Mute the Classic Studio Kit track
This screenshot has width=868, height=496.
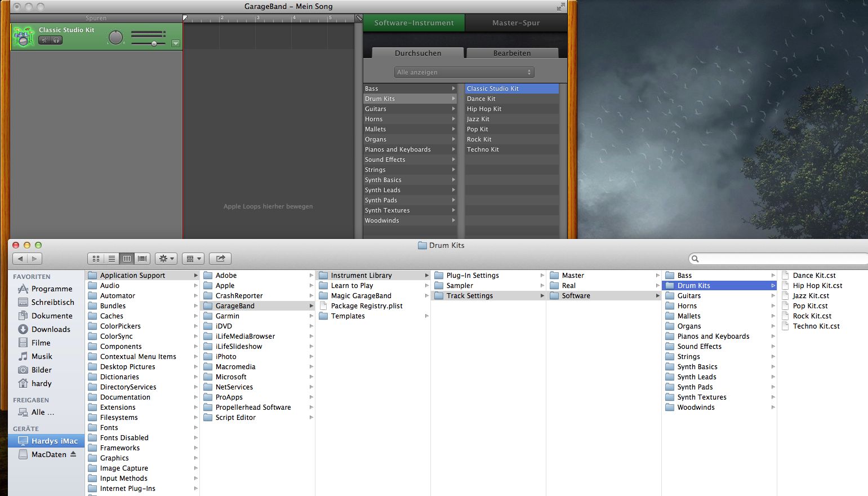44,40
